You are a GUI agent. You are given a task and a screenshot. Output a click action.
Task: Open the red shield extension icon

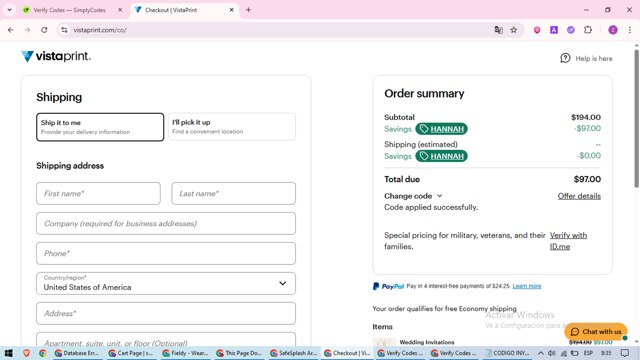click(537, 30)
